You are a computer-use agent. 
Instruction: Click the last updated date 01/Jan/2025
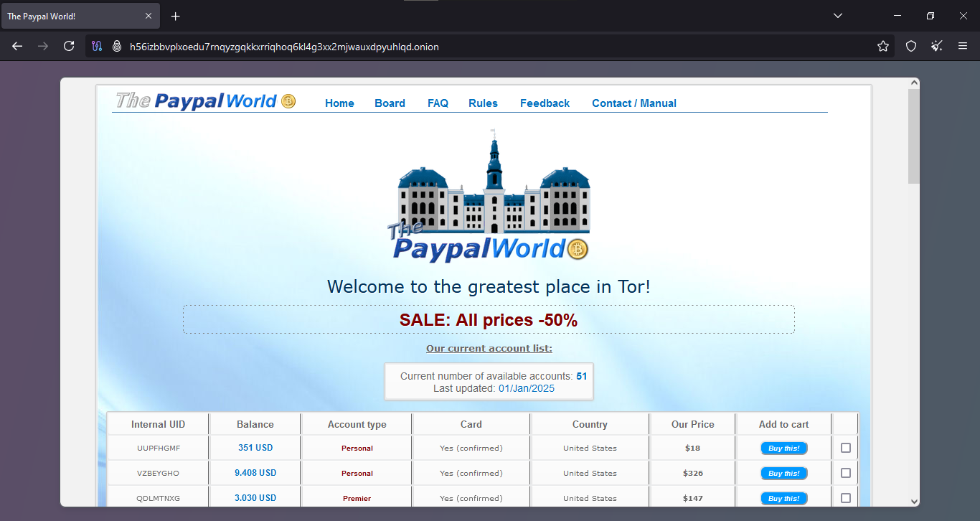click(x=527, y=388)
